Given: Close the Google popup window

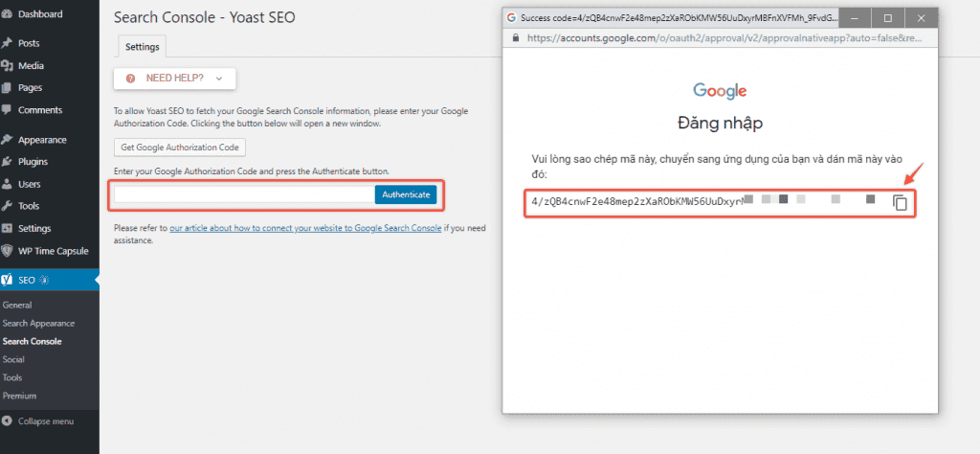Looking at the screenshot, I should pyautogui.click(x=921, y=17).
